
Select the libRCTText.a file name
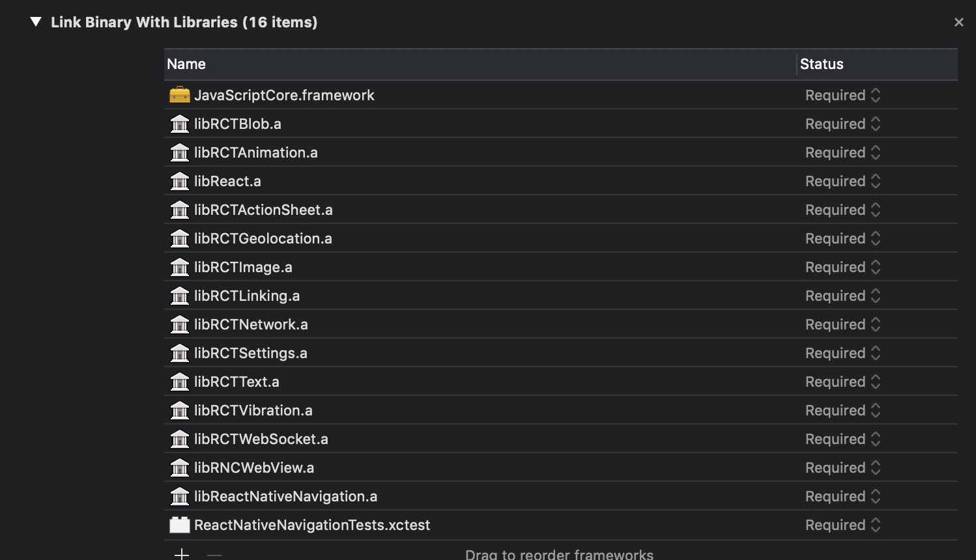point(237,382)
